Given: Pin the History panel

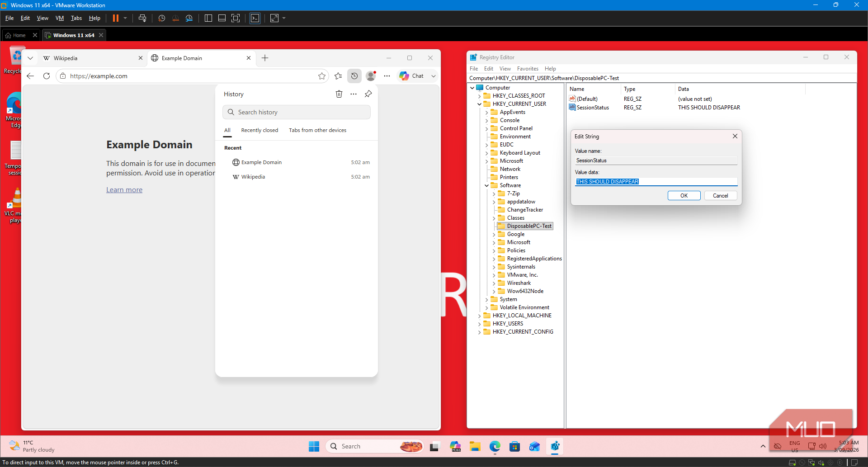Looking at the screenshot, I should 368,94.
